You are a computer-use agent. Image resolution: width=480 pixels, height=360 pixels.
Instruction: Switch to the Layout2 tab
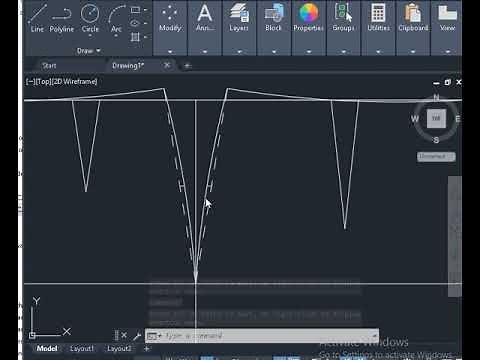click(119, 349)
